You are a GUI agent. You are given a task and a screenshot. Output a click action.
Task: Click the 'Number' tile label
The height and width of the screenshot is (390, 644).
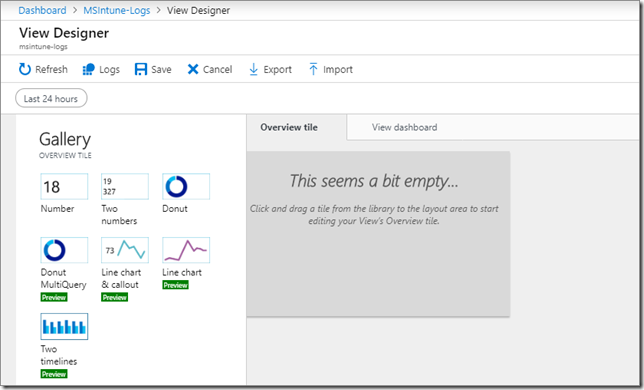58,209
